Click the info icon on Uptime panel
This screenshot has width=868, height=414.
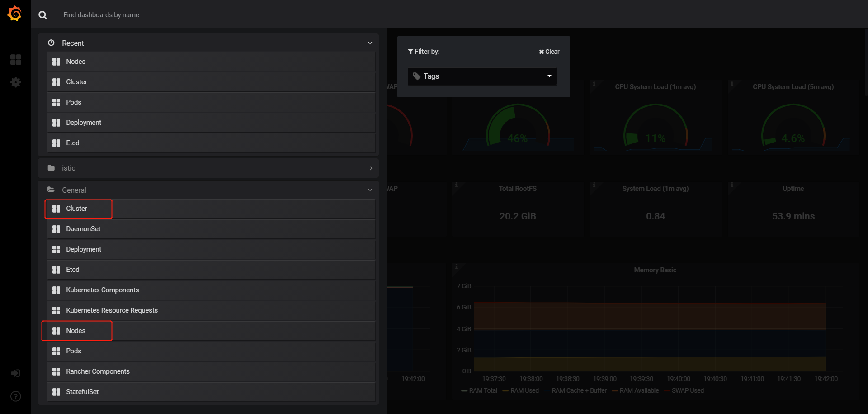point(732,185)
